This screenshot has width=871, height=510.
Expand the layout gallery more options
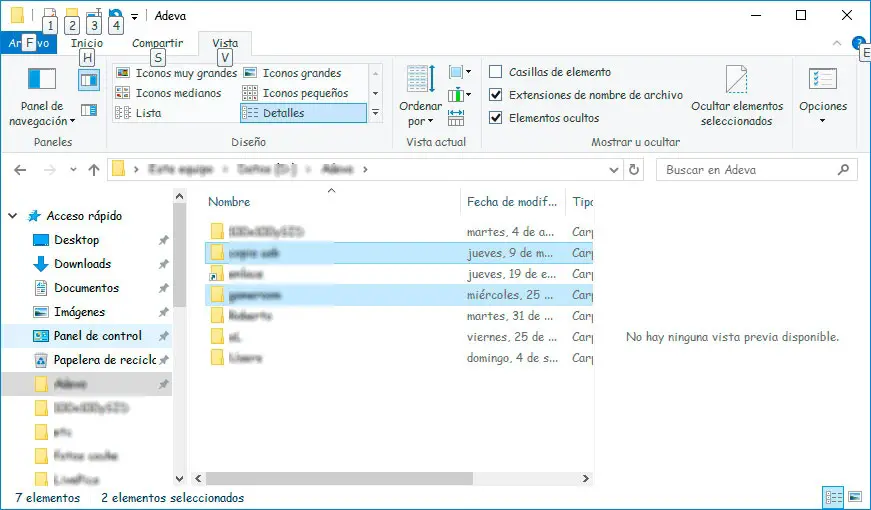[x=376, y=113]
